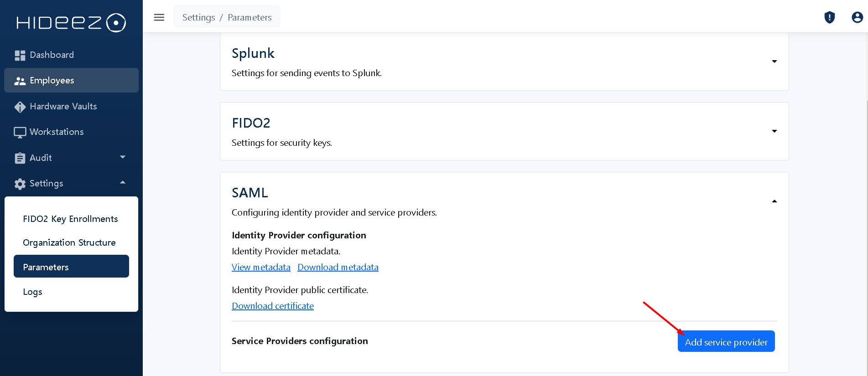The width and height of the screenshot is (868, 376).
Task: Click the hamburger menu icon
Action: tap(159, 17)
